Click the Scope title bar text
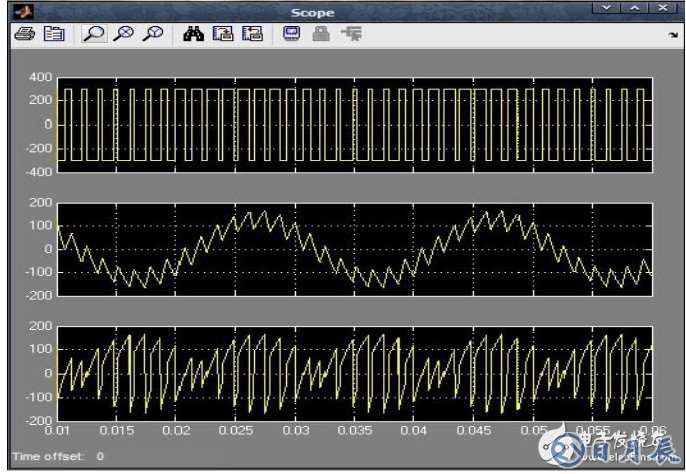This screenshot has width=686, height=474. point(312,12)
